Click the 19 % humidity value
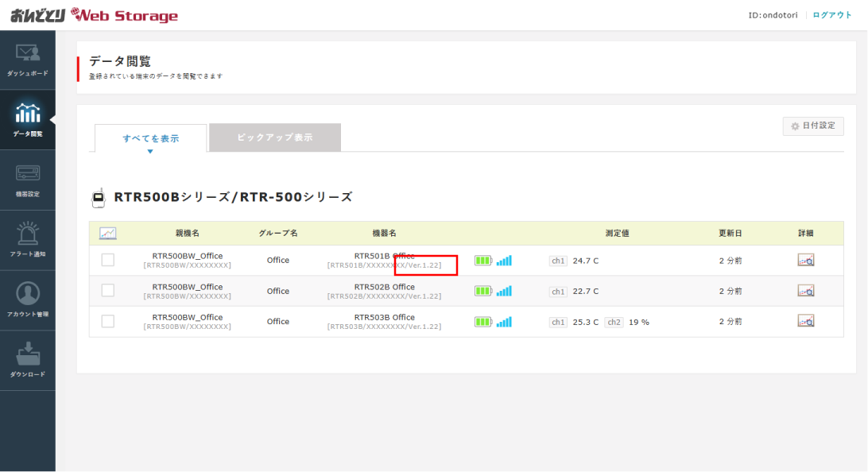Image resolution: width=868 pixels, height=472 pixels. point(639,322)
